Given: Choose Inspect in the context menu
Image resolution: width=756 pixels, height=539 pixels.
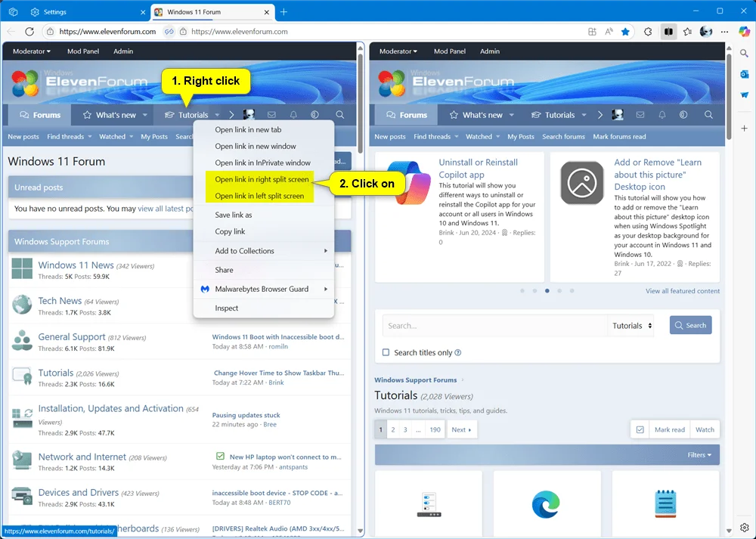Looking at the screenshot, I should click(x=264, y=308).
